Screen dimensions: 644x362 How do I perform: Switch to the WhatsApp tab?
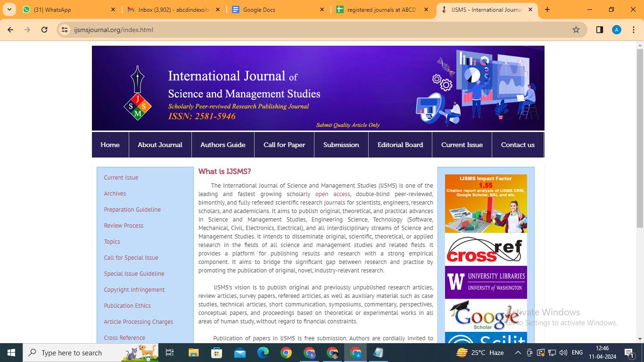[x=69, y=9]
